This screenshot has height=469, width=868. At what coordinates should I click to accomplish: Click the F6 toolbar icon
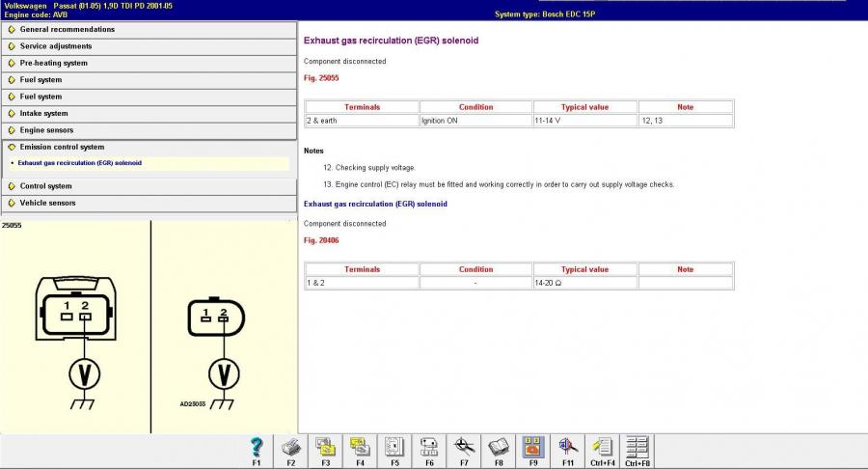429,447
